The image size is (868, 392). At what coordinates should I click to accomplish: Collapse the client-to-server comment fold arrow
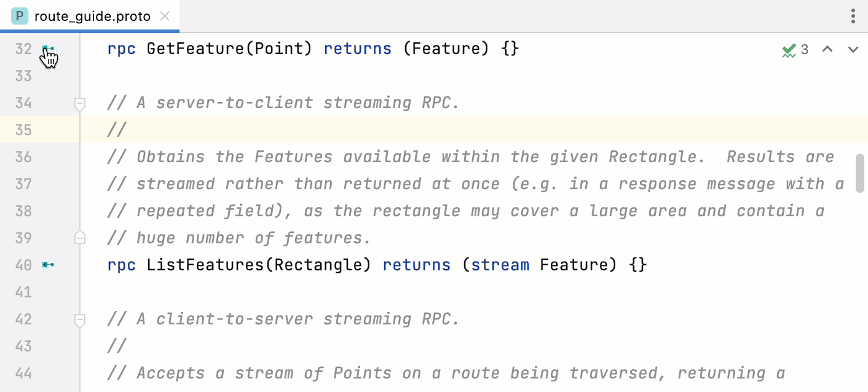pyautogui.click(x=79, y=319)
